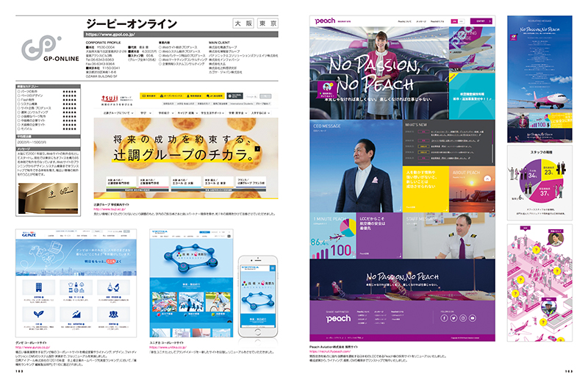The width and height of the screenshot is (588, 388).
Task: Select the 東京 location tag
Action: 268,24
